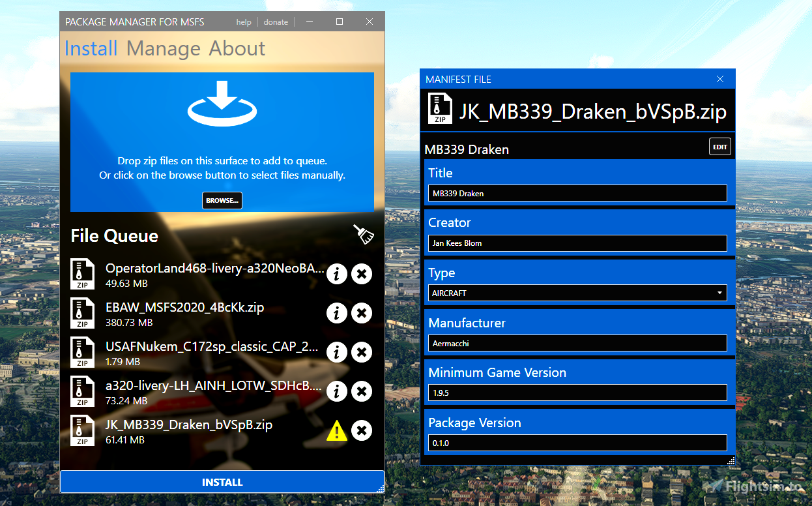Click zip file icon of OperatorLand468 entry
This screenshot has height=506, width=812.
pyautogui.click(x=83, y=275)
